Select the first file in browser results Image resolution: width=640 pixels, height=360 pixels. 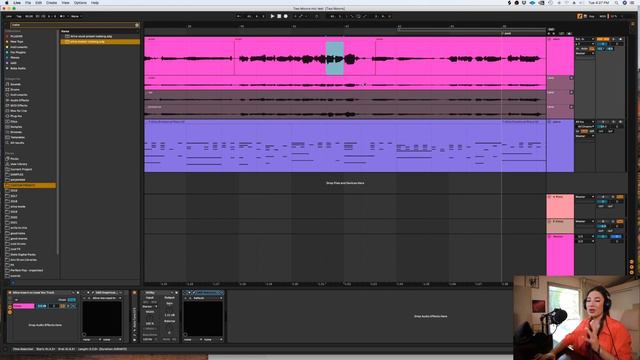click(100, 36)
